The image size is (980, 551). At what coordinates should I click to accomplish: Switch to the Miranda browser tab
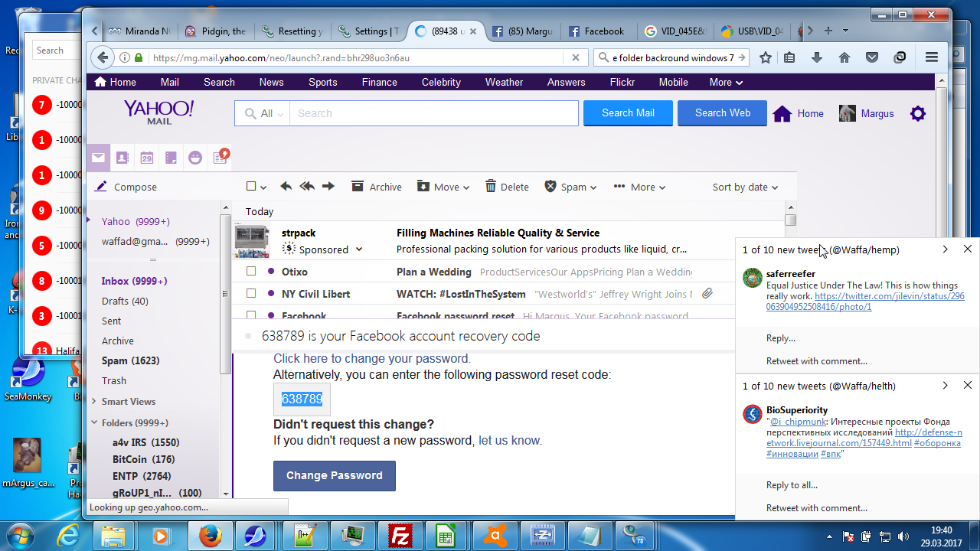(x=139, y=31)
